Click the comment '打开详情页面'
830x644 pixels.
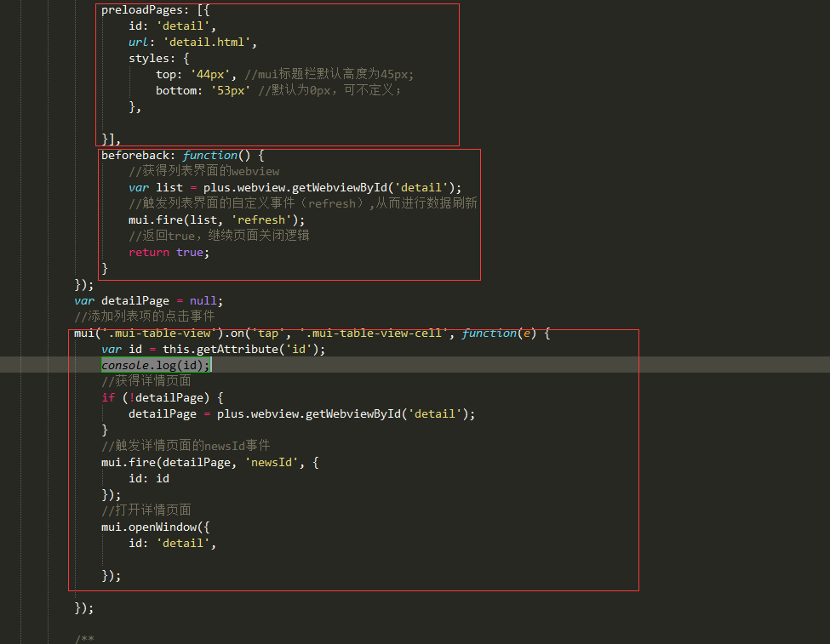click(x=146, y=510)
